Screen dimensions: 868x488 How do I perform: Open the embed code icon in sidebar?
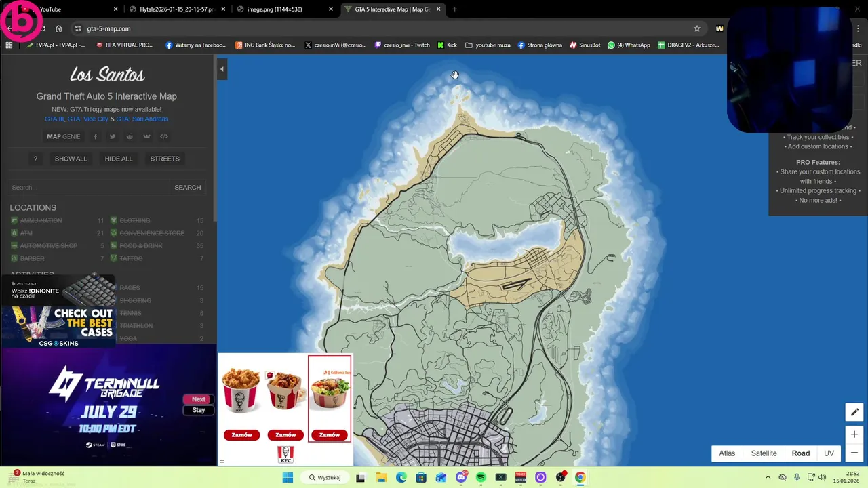pyautogui.click(x=164, y=136)
